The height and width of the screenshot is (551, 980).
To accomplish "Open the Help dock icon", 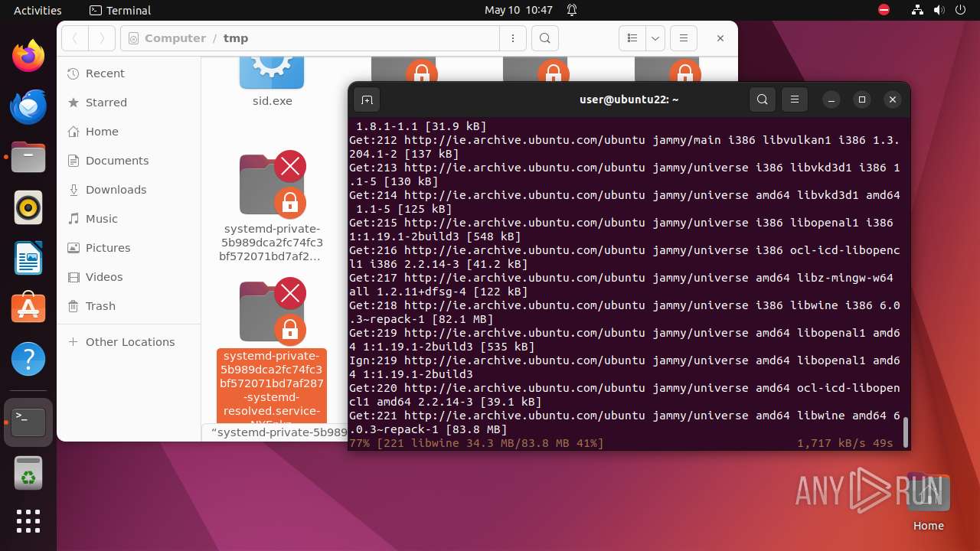I will (x=28, y=359).
